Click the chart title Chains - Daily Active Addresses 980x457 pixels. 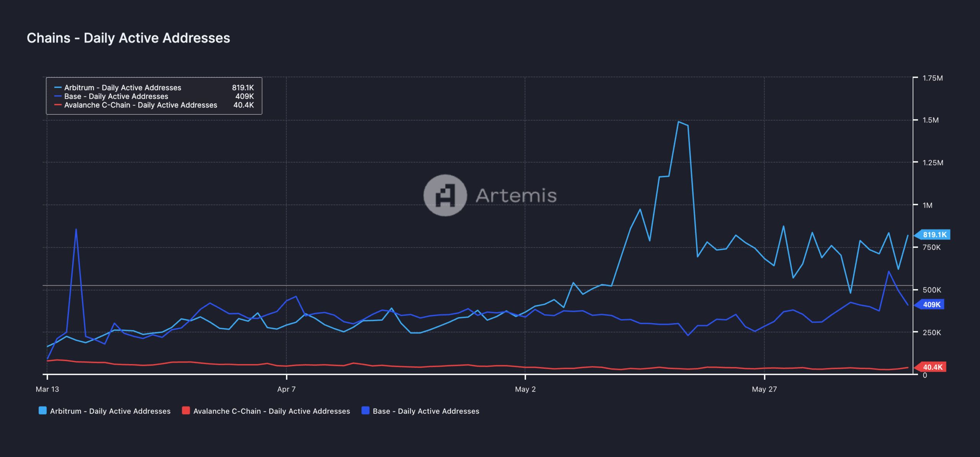128,38
